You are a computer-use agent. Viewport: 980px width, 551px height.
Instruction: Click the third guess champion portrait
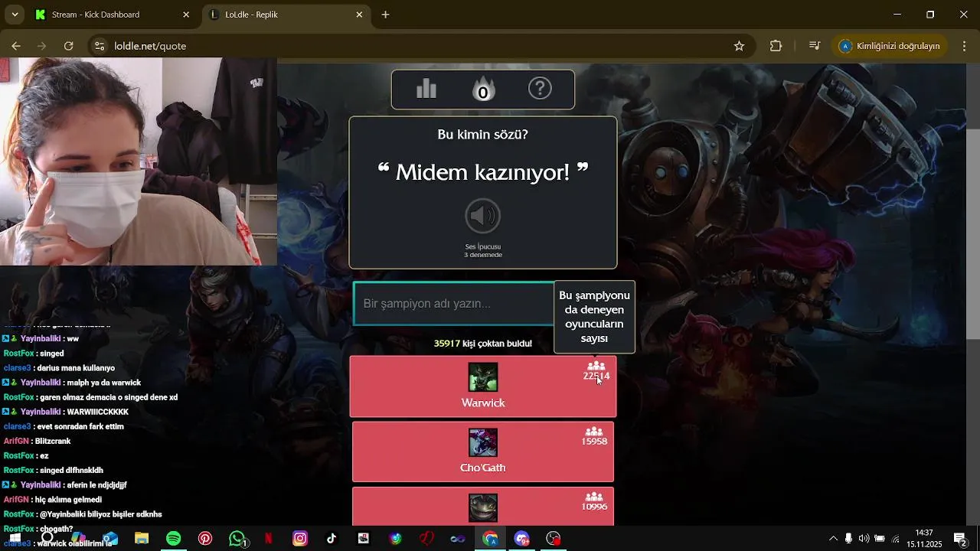point(483,507)
